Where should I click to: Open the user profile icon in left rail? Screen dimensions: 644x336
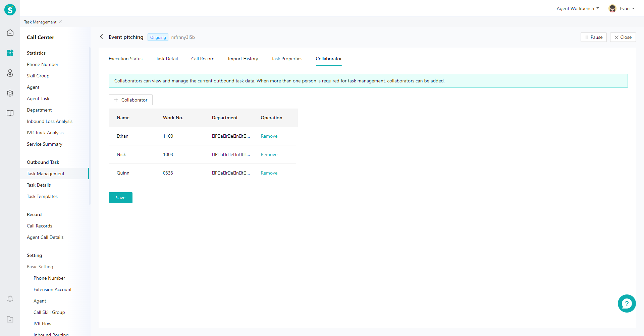click(10, 73)
